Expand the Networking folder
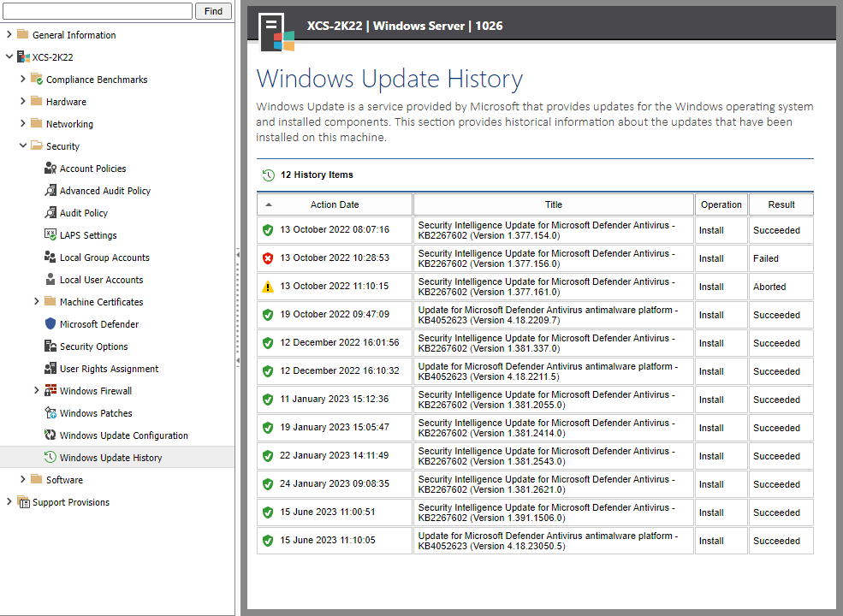Image resolution: width=843 pixels, height=616 pixels. pos(22,124)
